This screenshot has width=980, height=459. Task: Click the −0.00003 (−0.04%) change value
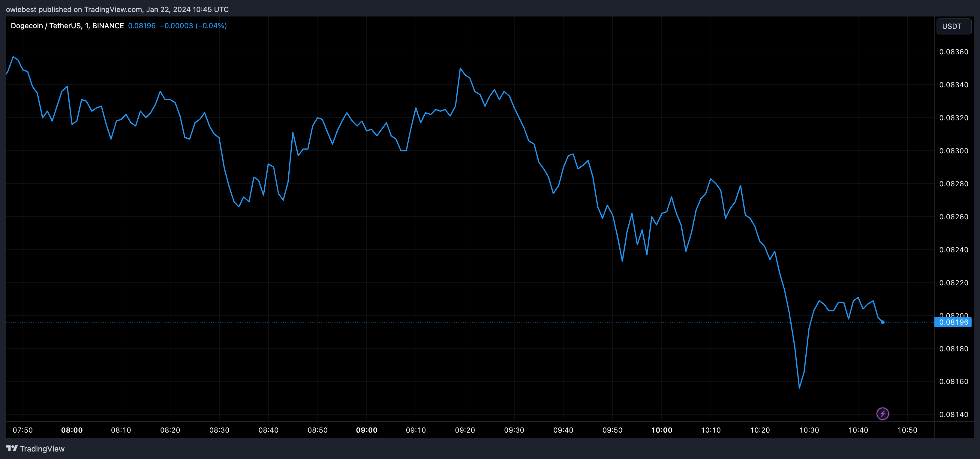(x=193, y=26)
